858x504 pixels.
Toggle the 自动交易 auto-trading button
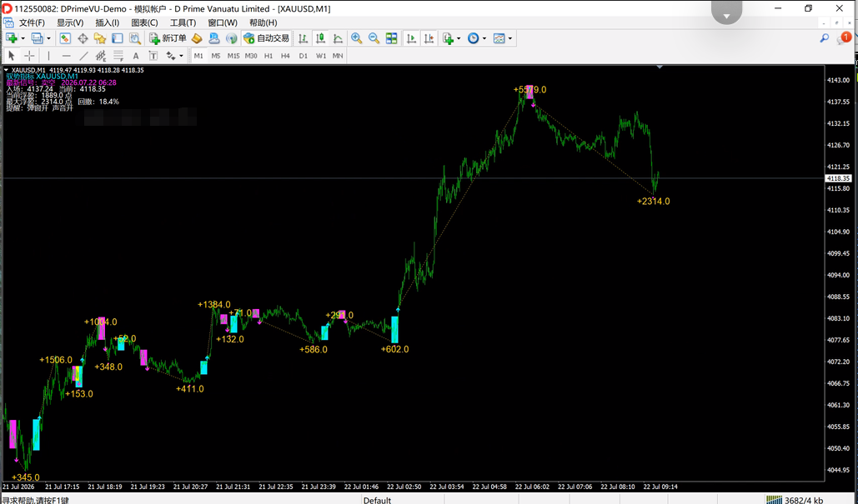267,38
